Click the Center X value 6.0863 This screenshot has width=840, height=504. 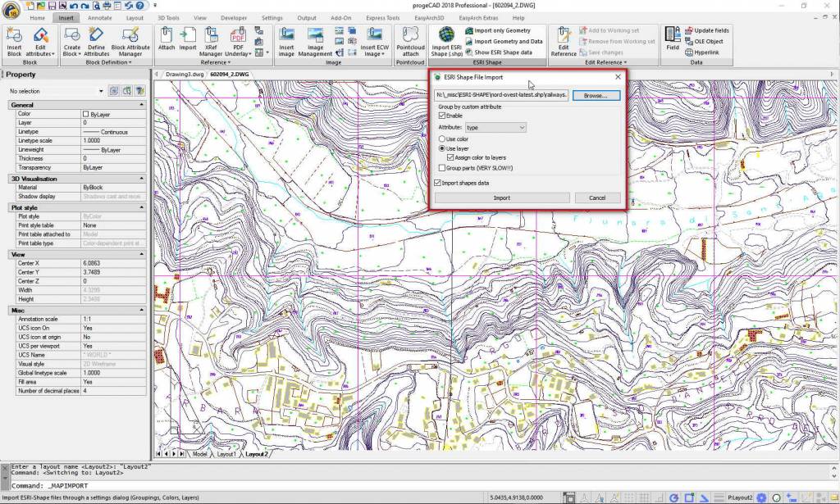[113, 263]
